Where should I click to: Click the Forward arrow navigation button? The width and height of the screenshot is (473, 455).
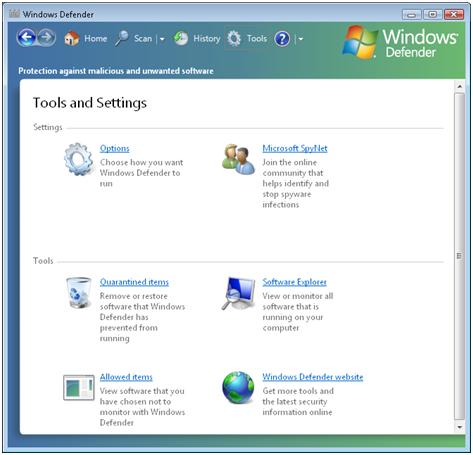(x=46, y=38)
